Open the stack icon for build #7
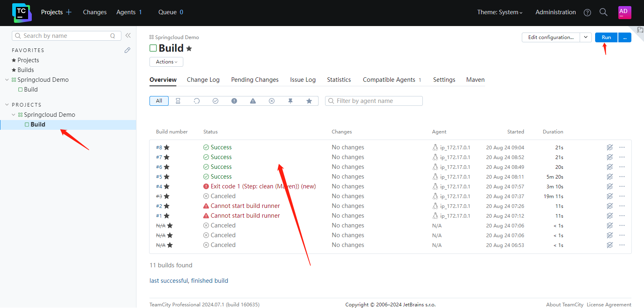The height and width of the screenshot is (308, 644). point(610,157)
